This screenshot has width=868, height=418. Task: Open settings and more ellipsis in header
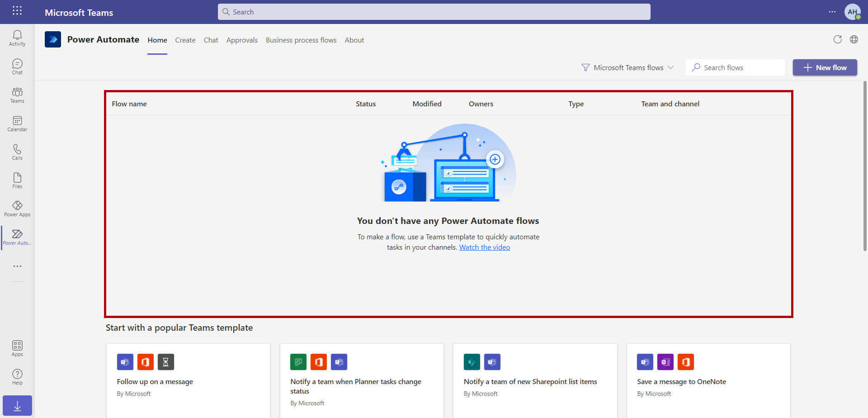tap(832, 12)
